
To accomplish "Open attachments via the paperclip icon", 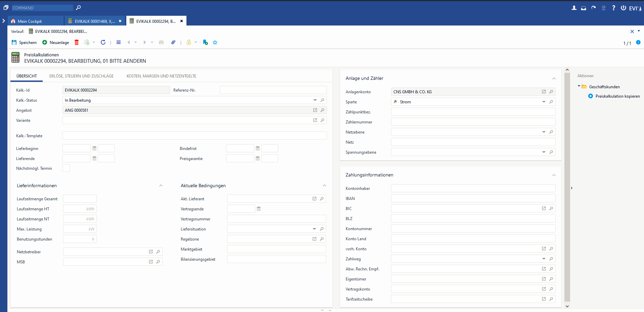I will [x=173, y=42].
